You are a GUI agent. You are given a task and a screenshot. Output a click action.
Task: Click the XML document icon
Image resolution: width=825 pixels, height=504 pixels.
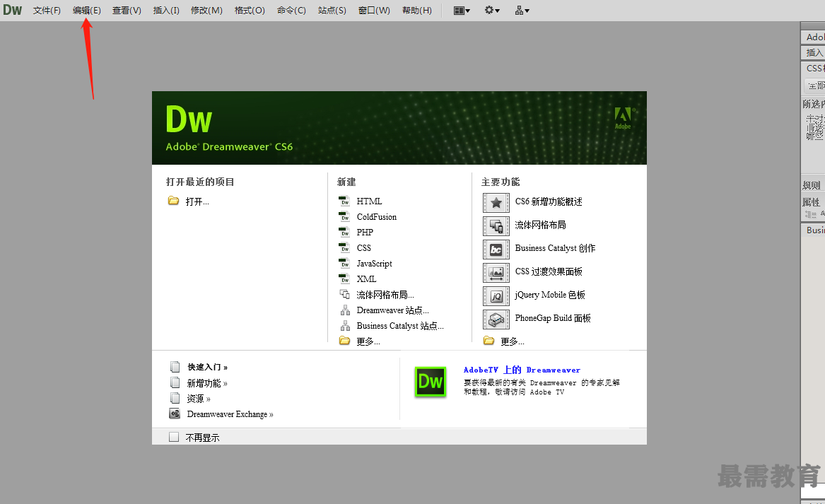point(344,279)
